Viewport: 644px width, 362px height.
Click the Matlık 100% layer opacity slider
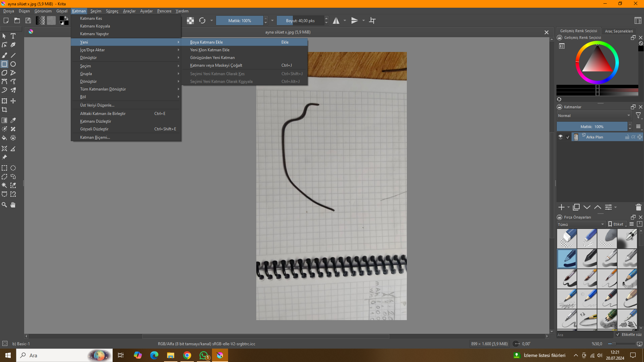(592, 127)
